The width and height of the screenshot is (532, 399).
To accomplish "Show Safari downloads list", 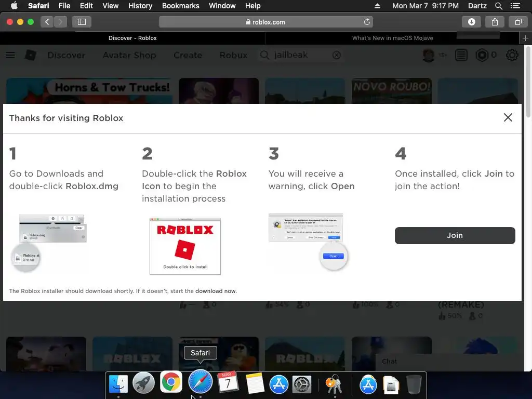I will (471, 22).
